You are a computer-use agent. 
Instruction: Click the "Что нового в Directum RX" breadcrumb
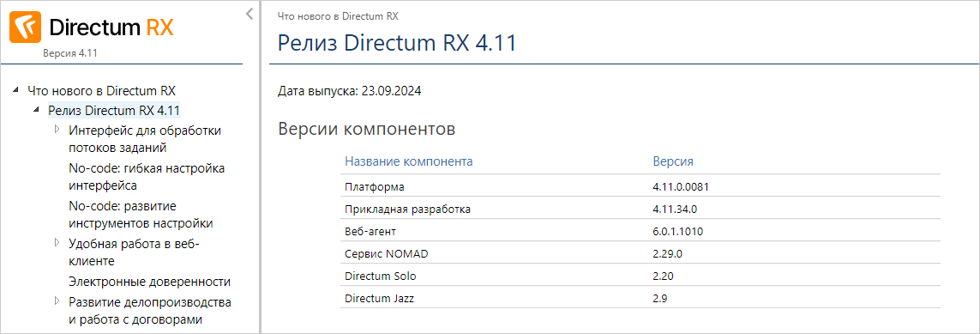pos(338,16)
